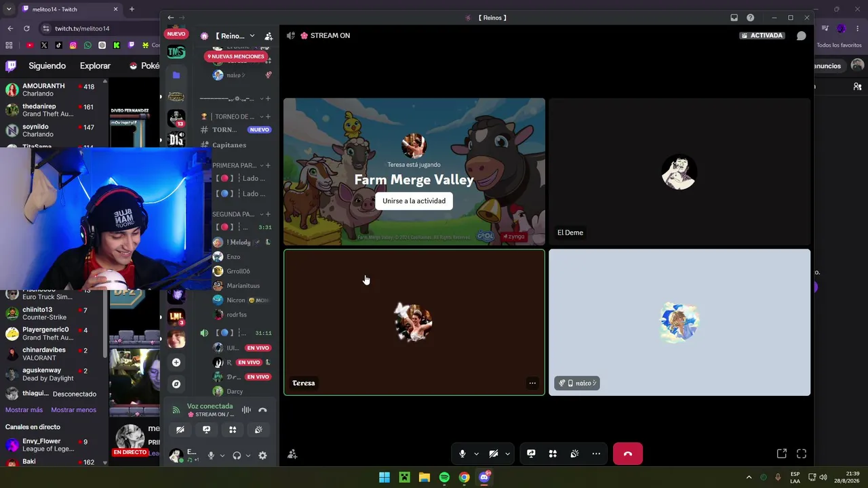Mute microphone in the user panel
The width and height of the screenshot is (868, 488).
[211, 455]
